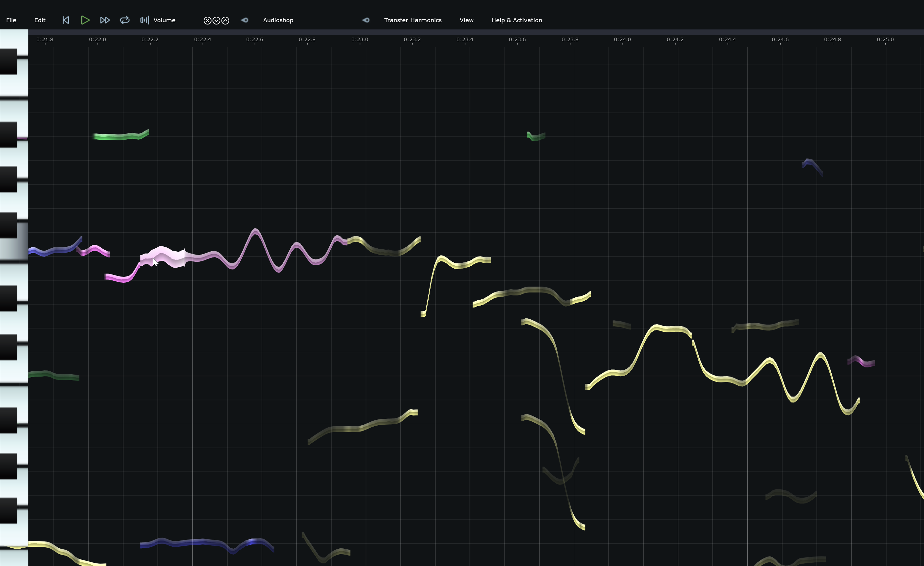Toggle the eye icon beside Audioshop
924x566 pixels.
tap(245, 20)
